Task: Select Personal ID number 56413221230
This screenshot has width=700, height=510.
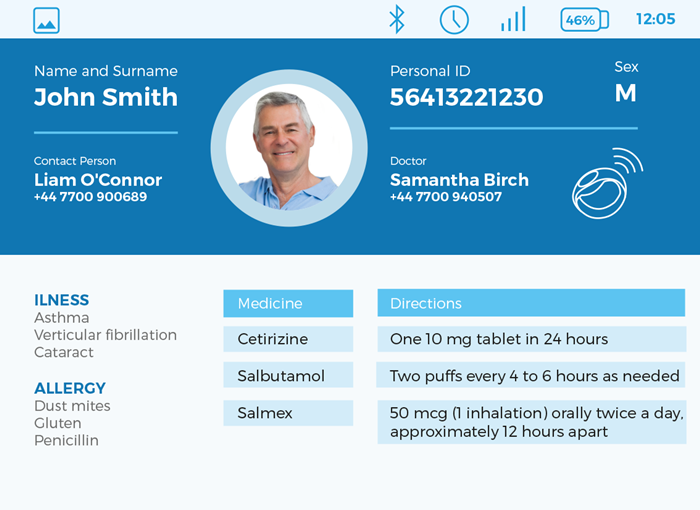Action: click(466, 97)
